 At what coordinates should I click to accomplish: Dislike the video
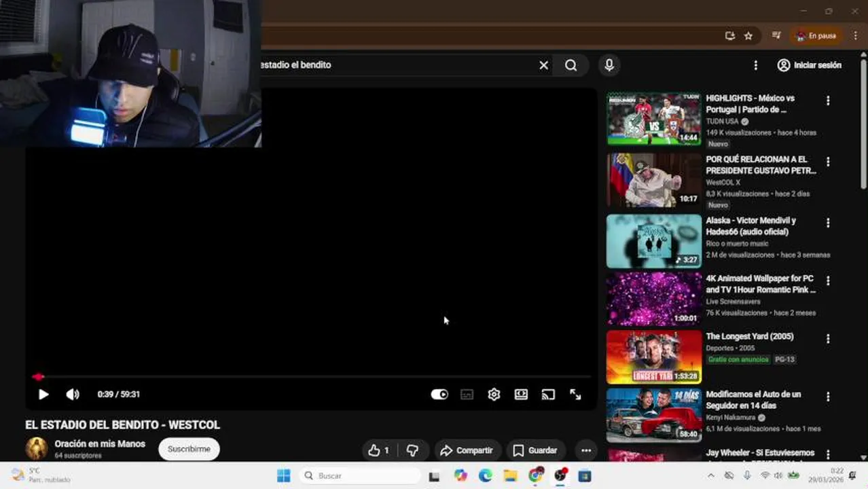(x=412, y=450)
